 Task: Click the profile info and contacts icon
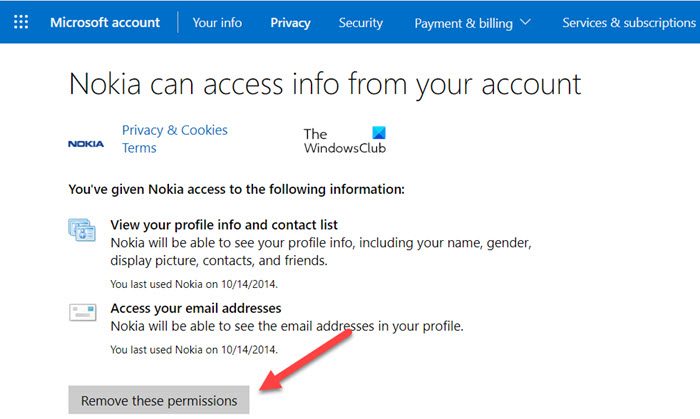[82, 231]
